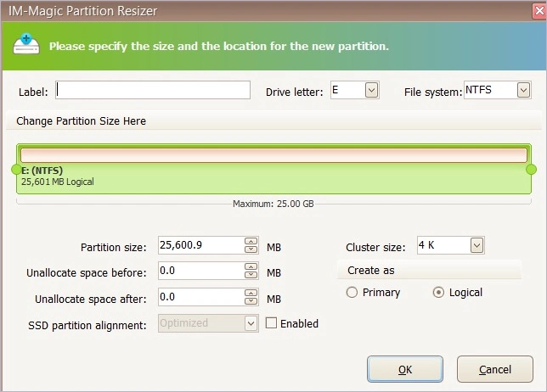Click the Cancel button
The image size is (547, 392).
click(x=495, y=369)
